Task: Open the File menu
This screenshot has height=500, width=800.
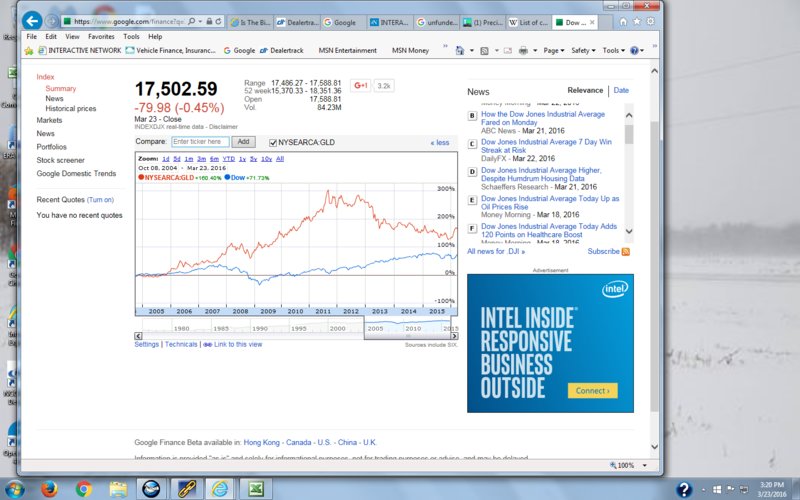Action: (32, 37)
